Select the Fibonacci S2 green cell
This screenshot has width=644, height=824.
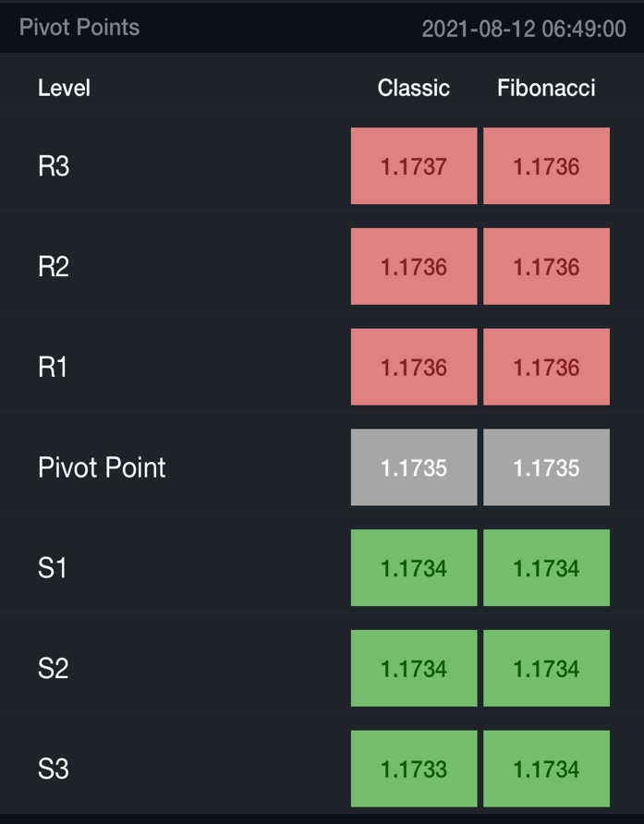pyautogui.click(x=546, y=668)
